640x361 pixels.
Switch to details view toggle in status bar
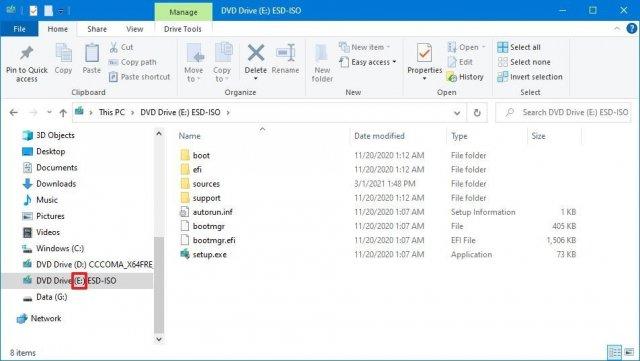pyautogui.click(x=614, y=352)
